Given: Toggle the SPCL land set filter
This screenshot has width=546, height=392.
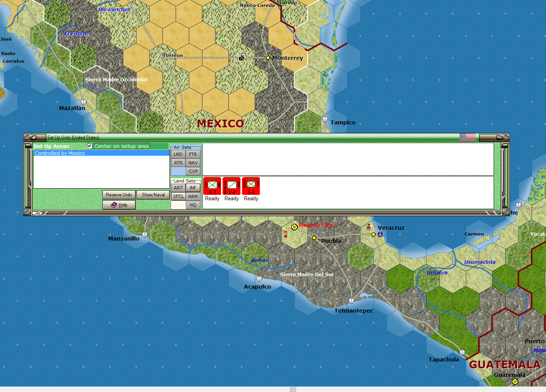Looking at the screenshot, I should click(x=178, y=196).
